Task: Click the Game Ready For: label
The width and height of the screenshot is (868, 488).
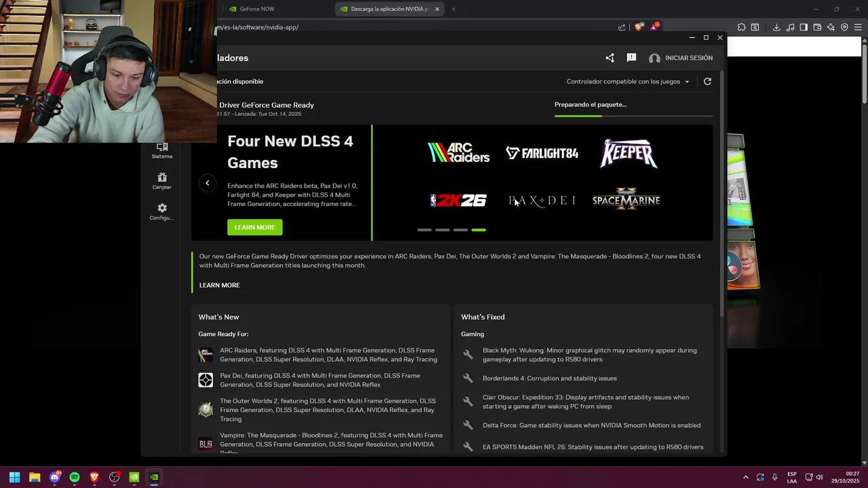Action: pos(223,334)
